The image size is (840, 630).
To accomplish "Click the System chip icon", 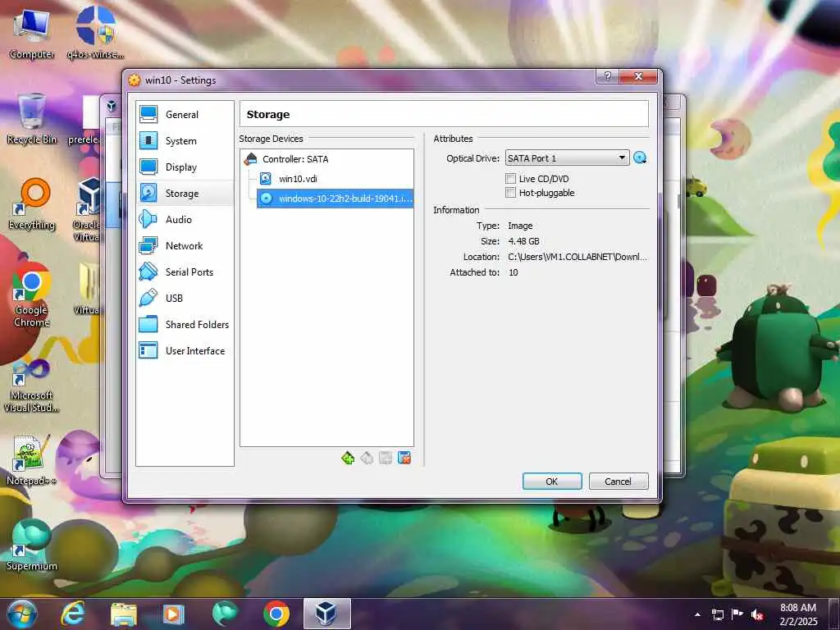I will pos(148,140).
